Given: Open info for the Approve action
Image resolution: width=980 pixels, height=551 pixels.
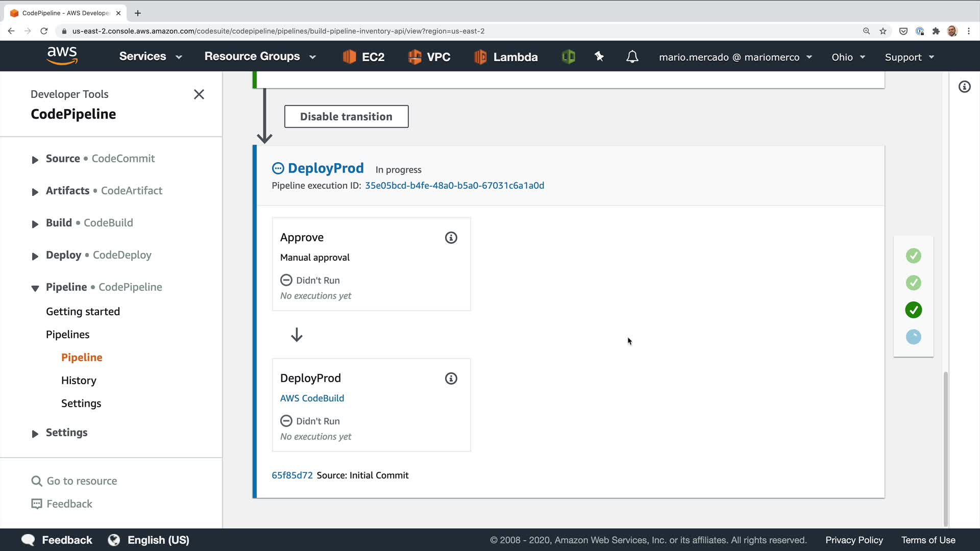Looking at the screenshot, I should click(451, 238).
